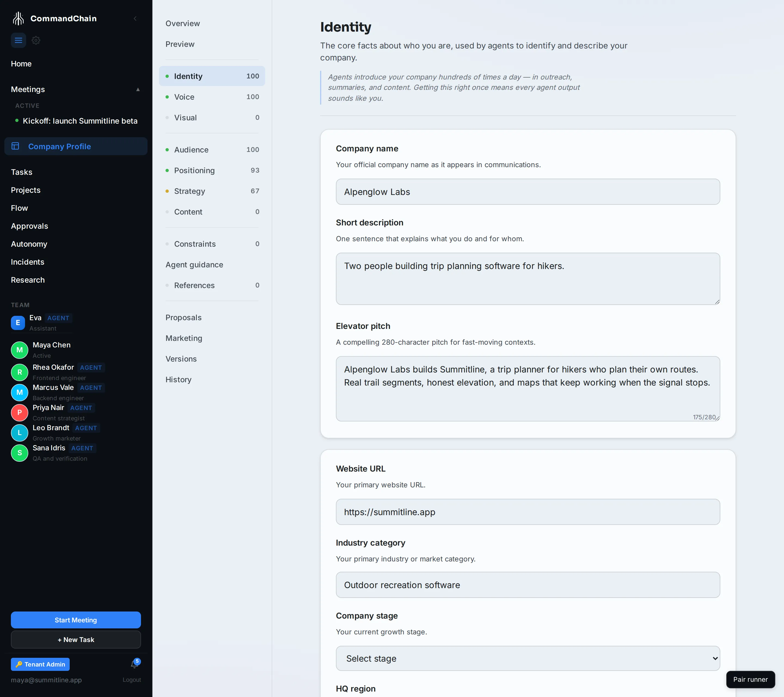
Task: Go to the Audience section
Action: click(212, 149)
